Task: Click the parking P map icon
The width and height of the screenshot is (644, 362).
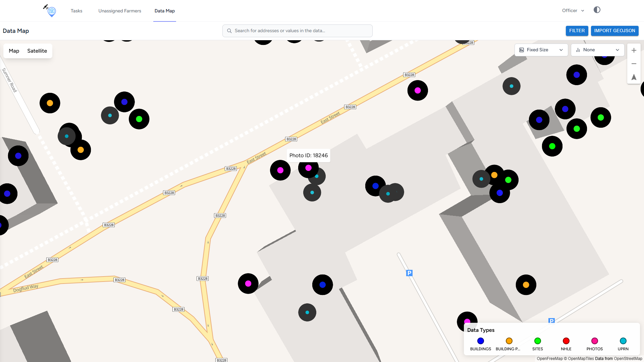Action: click(x=409, y=273)
